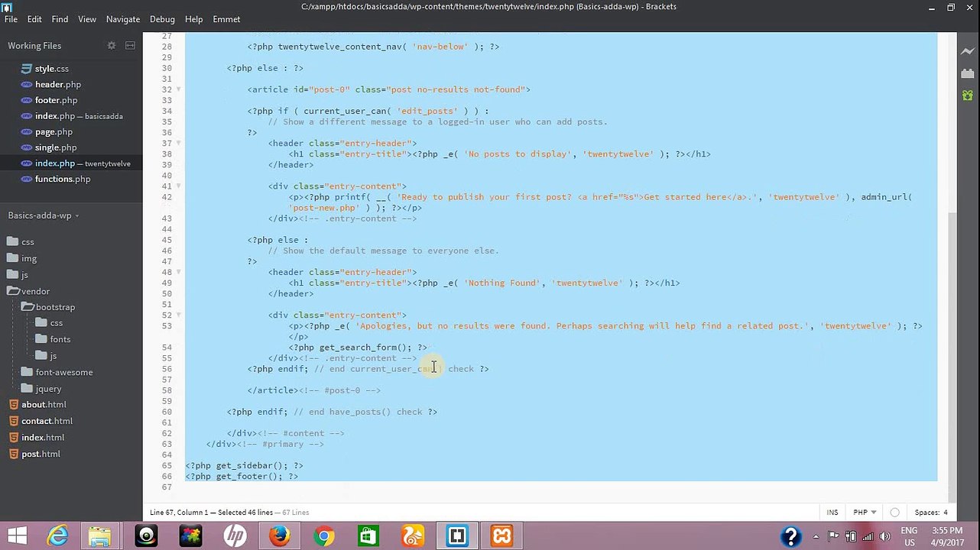Click the volume speaker tray icon
The height and width of the screenshot is (550, 980).
[x=884, y=536]
